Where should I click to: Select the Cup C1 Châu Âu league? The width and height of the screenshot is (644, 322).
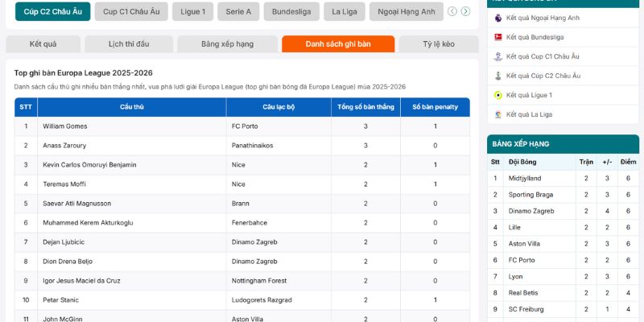pos(131,11)
